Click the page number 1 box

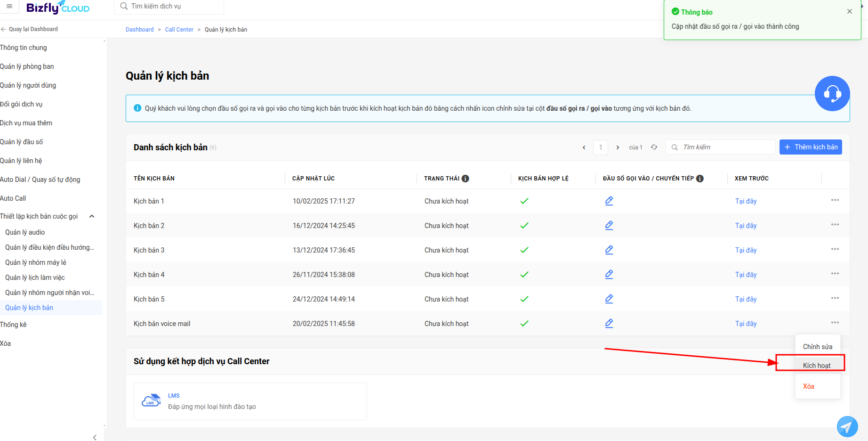click(601, 147)
